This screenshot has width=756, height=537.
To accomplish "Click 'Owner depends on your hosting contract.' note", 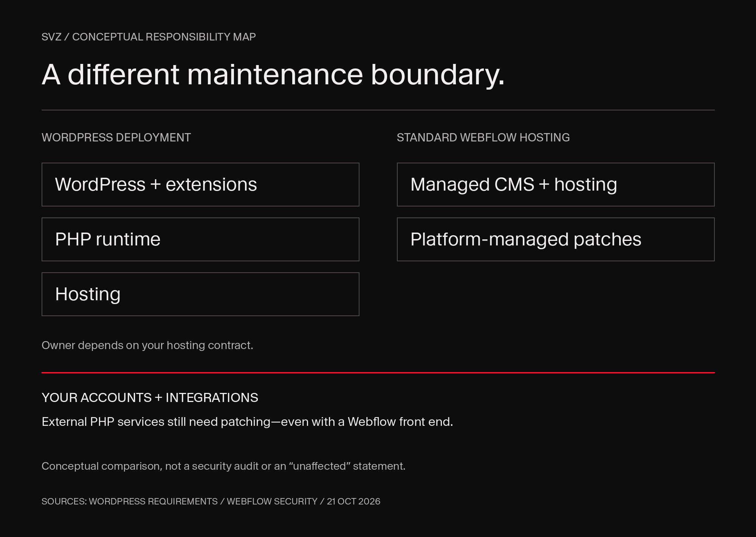I will (147, 345).
